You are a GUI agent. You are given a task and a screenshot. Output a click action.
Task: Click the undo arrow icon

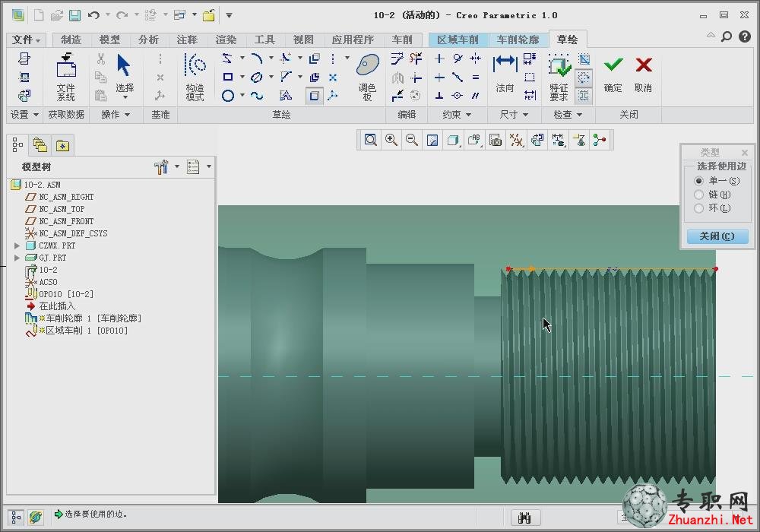pos(93,15)
